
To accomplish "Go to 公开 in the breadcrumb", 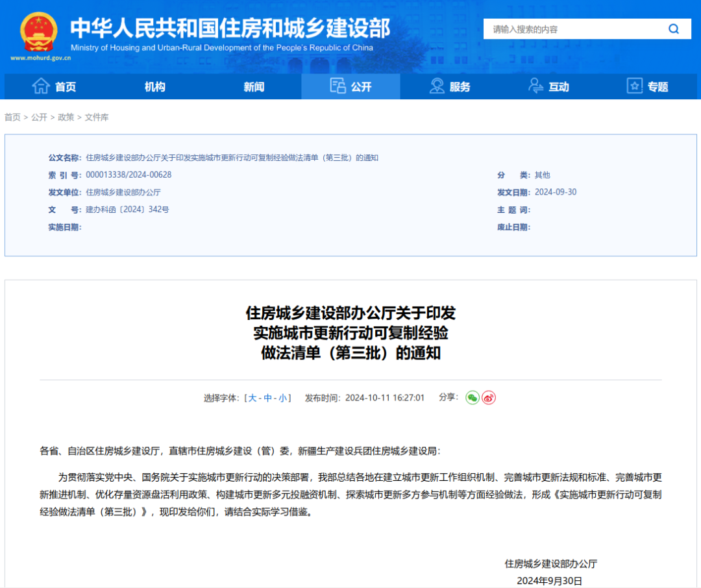I will pos(40,117).
